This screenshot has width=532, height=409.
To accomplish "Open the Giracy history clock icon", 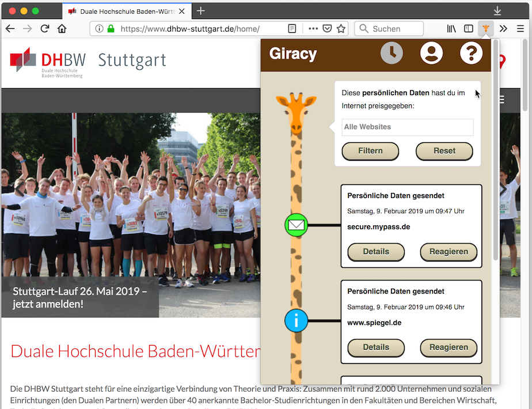I will point(392,54).
